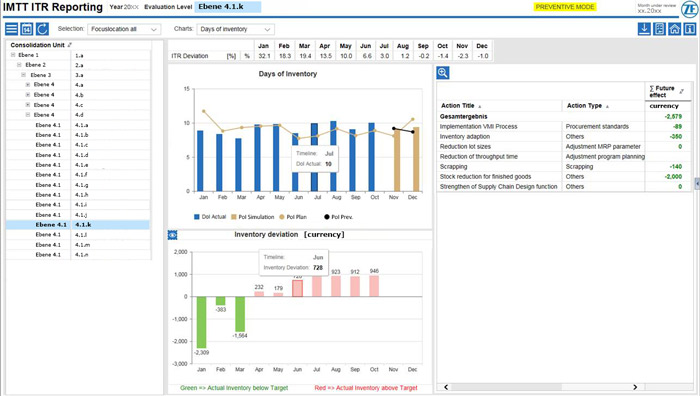Click 'Strengthen of Supply Chain Design function'
700x396 pixels.
(499, 187)
